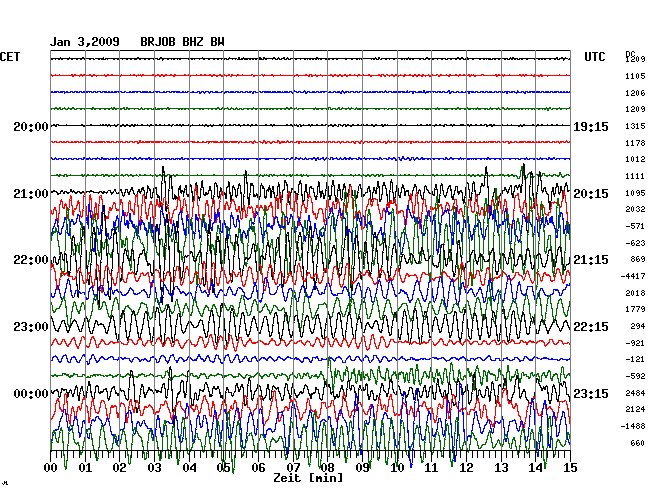This screenshot has height=494, width=650.
Task: Click the DC offset value '1105'
Action: 635,76
